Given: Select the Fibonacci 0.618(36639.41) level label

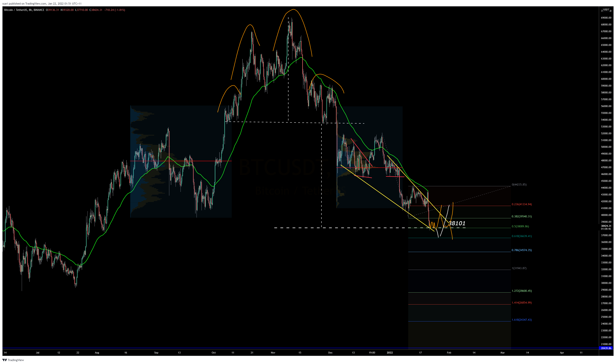Looking at the screenshot, I should pos(521,236).
